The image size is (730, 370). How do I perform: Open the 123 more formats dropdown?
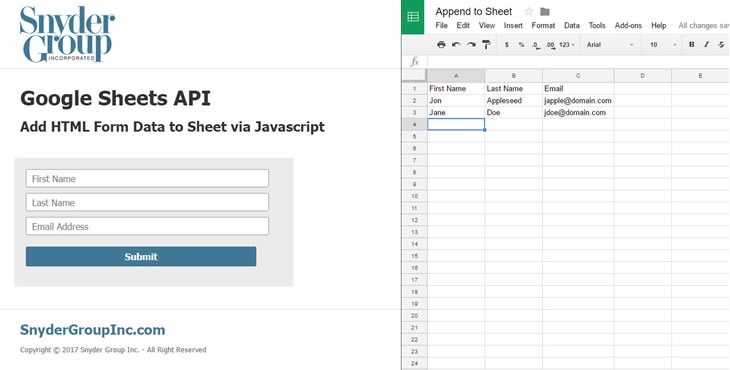(567, 45)
